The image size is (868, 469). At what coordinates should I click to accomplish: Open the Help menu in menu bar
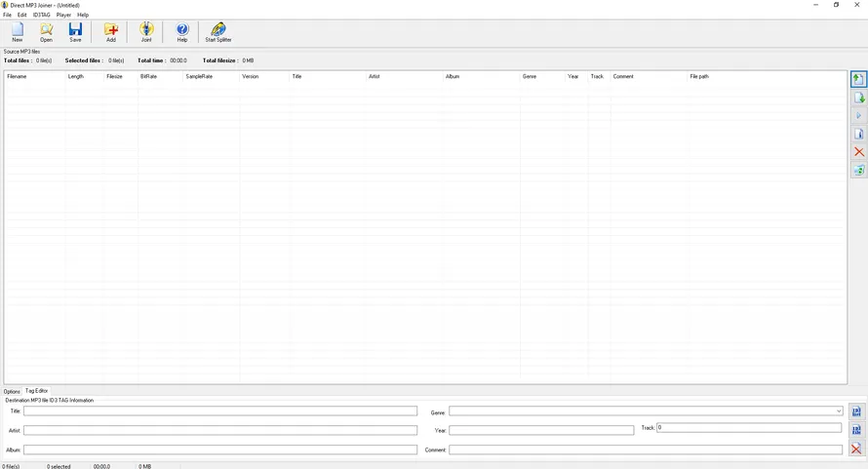tap(83, 15)
